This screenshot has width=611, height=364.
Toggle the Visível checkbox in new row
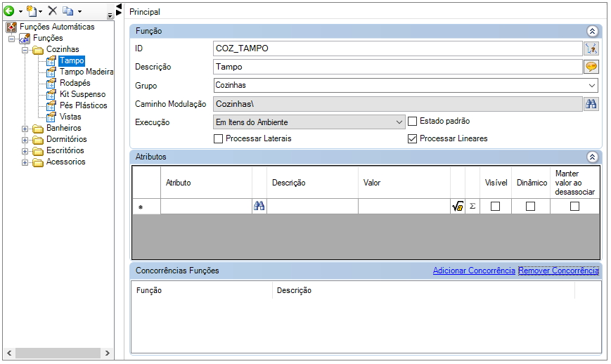[x=495, y=207]
